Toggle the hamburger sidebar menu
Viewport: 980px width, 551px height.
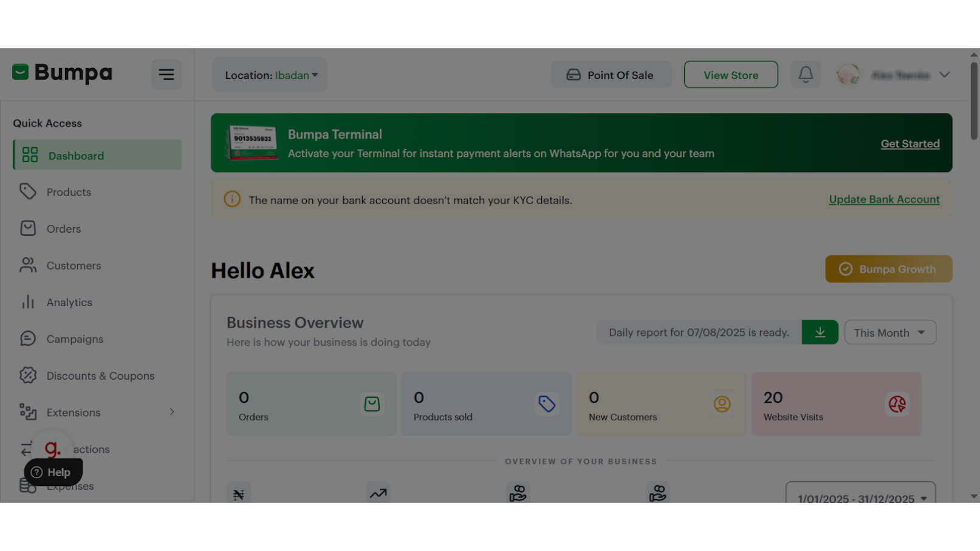(166, 75)
